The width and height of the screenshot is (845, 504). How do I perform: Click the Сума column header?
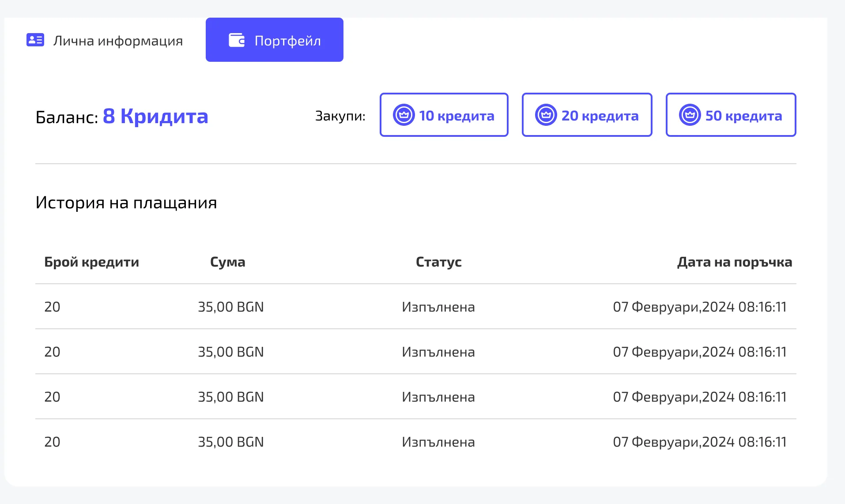(x=228, y=262)
